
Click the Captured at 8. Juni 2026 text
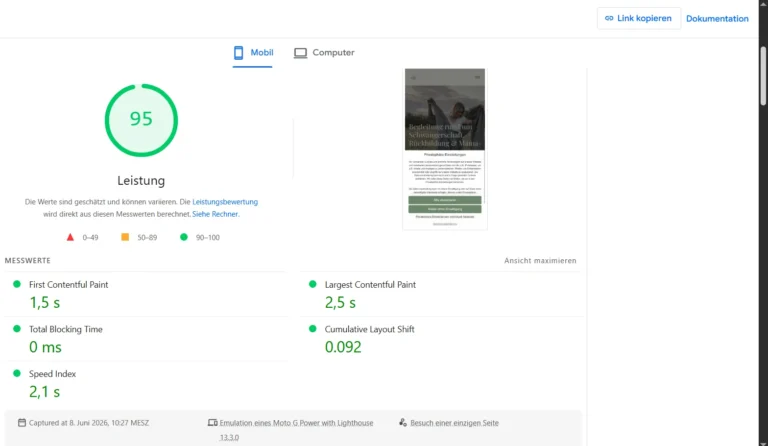89,423
